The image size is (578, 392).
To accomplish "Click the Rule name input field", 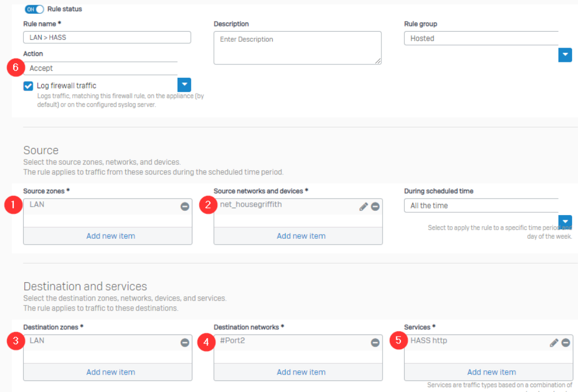I will pyautogui.click(x=107, y=38).
